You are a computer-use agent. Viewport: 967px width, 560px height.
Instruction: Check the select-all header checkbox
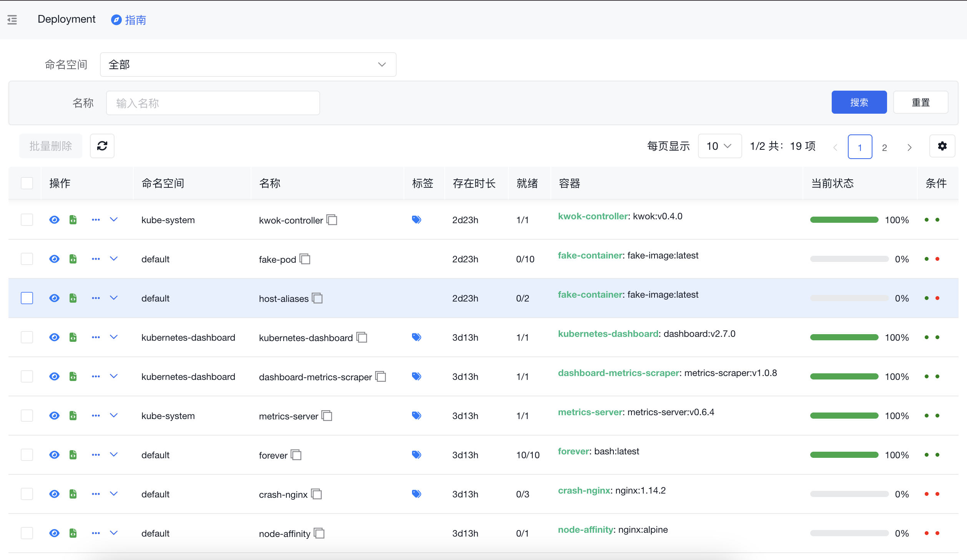coord(27,183)
